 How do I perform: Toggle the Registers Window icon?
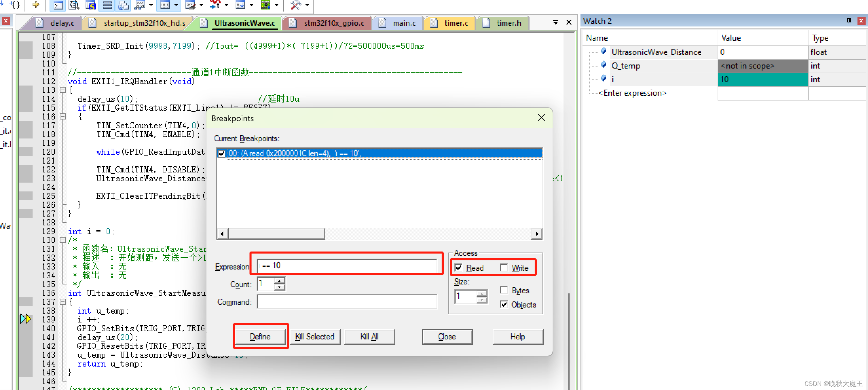click(107, 5)
